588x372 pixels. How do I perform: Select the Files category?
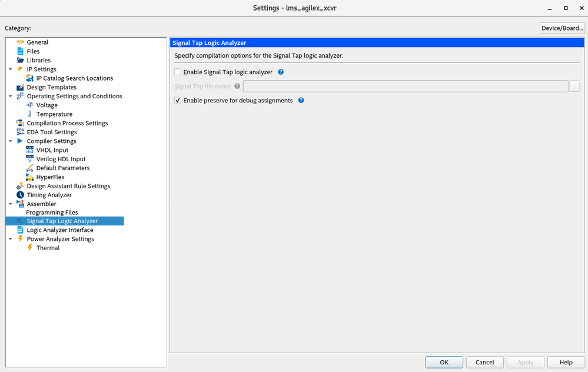(x=33, y=51)
